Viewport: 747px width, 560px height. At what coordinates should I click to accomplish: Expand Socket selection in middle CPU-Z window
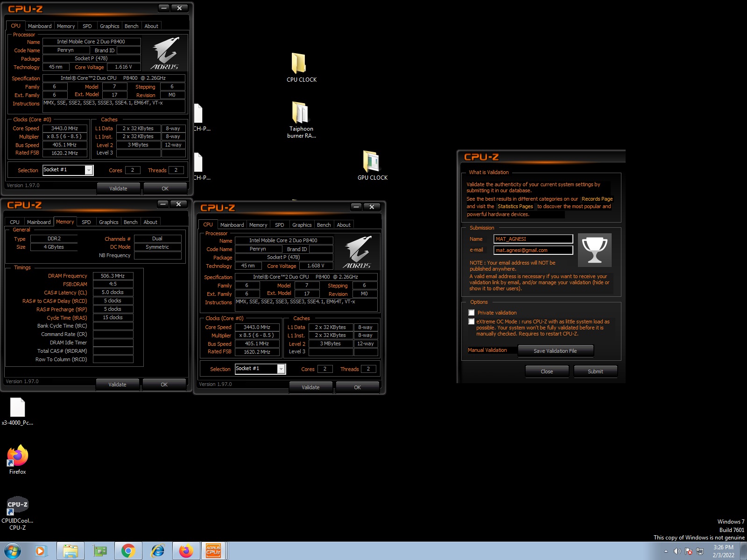tap(281, 369)
